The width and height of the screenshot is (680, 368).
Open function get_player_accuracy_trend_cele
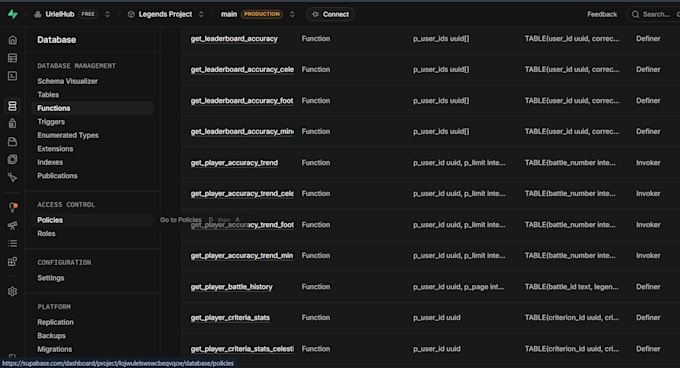(242, 193)
